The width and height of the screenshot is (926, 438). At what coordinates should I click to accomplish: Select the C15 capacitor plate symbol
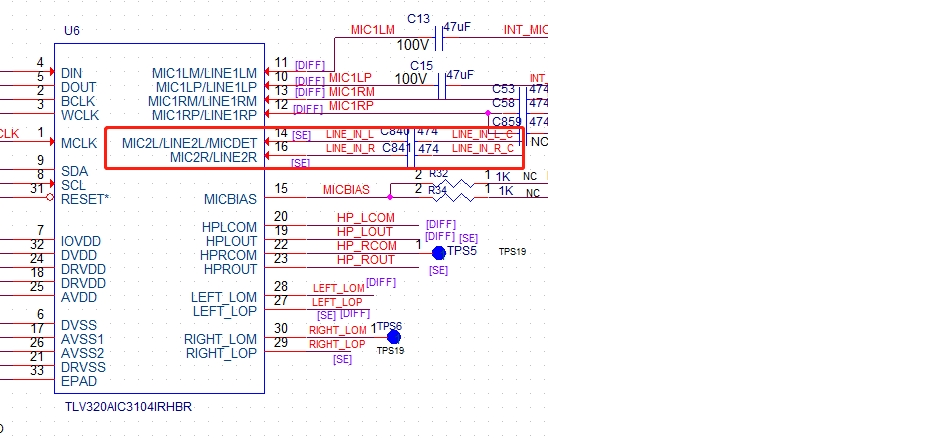442,86
